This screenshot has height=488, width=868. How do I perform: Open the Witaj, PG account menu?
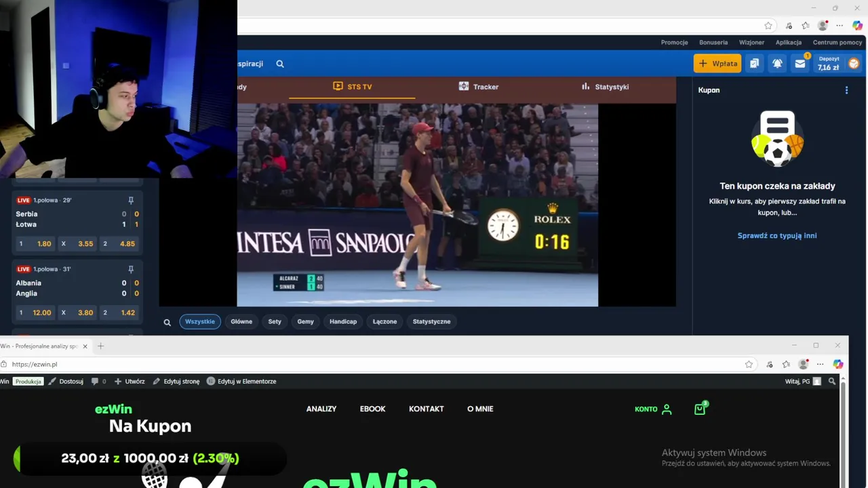pyautogui.click(x=802, y=382)
